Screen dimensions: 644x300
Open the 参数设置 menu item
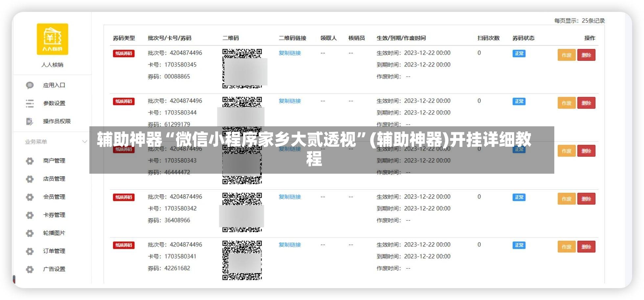[54, 103]
